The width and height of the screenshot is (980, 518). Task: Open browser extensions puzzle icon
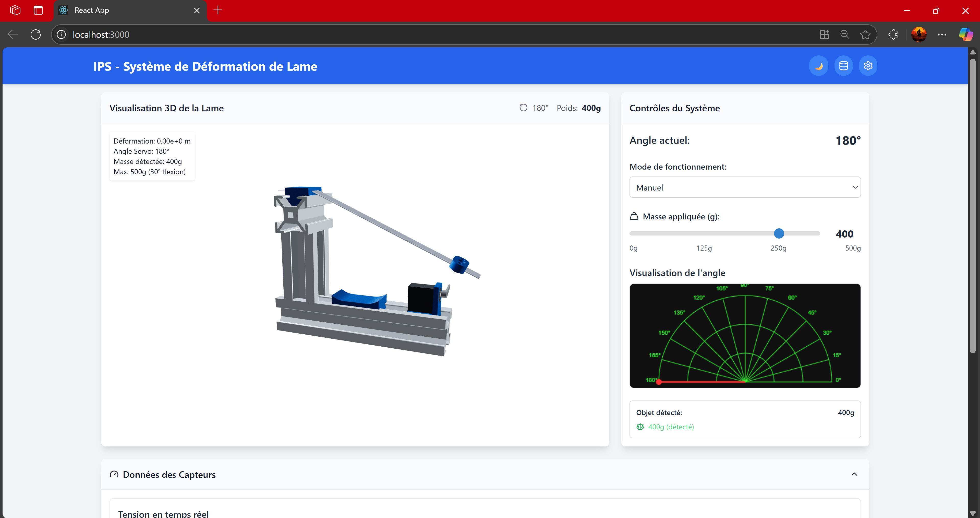pos(893,35)
